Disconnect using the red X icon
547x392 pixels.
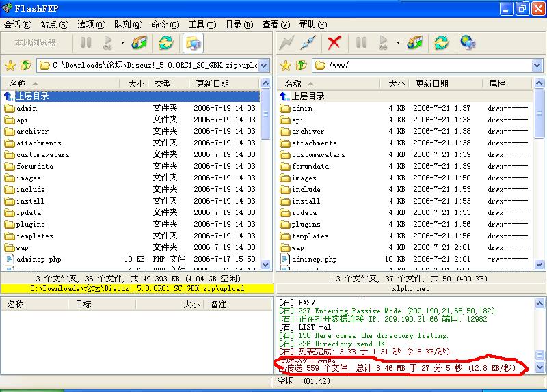click(x=334, y=43)
